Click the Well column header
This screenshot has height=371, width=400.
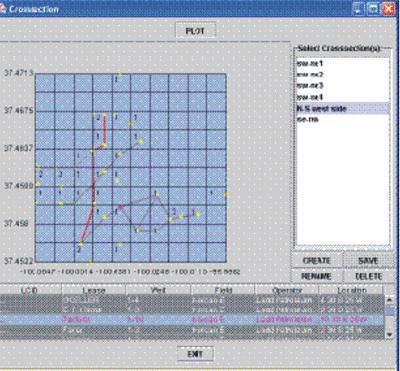coord(158,290)
